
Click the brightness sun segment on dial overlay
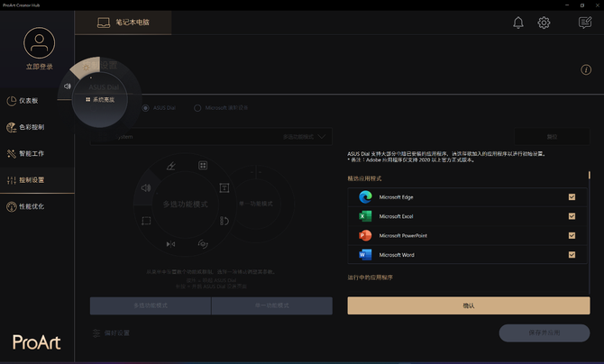click(x=86, y=67)
